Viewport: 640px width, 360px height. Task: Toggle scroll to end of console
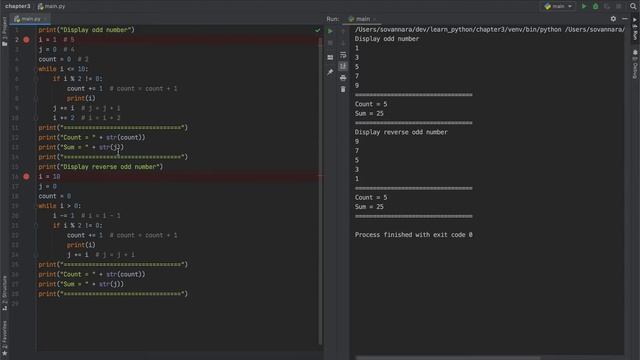click(343, 66)
